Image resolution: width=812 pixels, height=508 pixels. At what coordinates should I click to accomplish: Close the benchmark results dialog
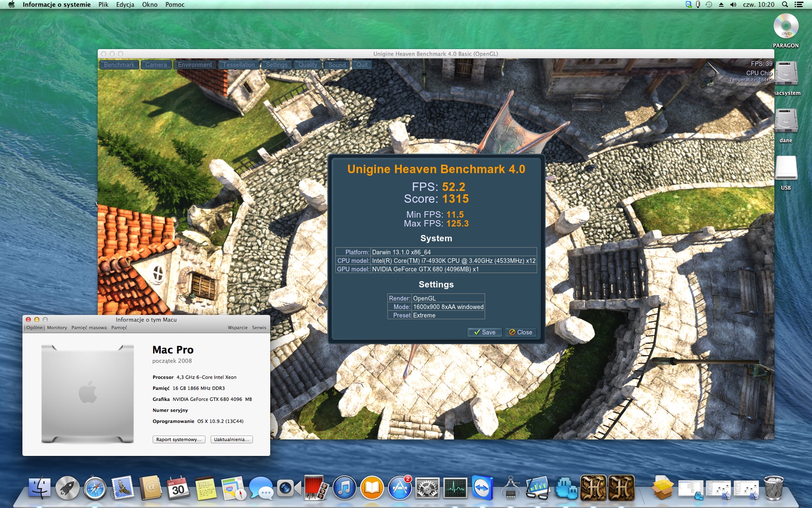pyautogui.click(x=521, y=332)
